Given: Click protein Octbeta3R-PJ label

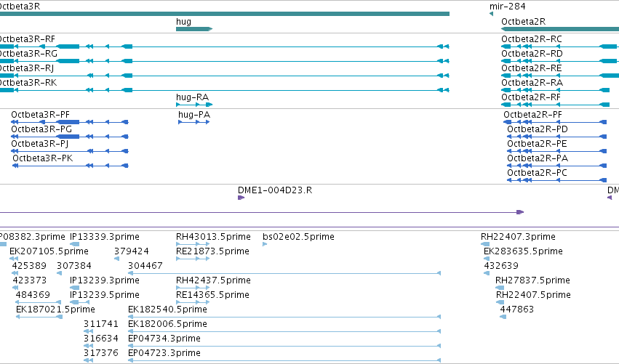Looking at the screenshot, I should [x=39, y=144].
